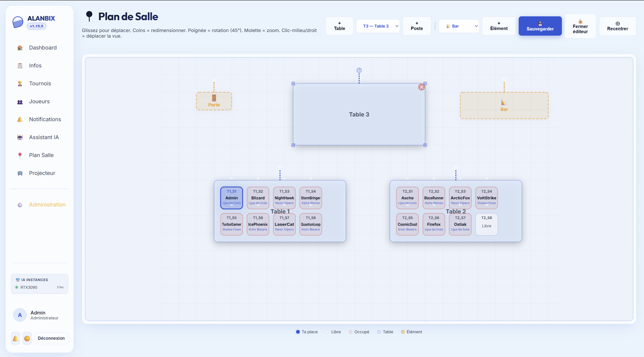Viewport: 644px width, 357px height.
Task: Click the Plan Salle pin icon
Action: pos(20,155)
